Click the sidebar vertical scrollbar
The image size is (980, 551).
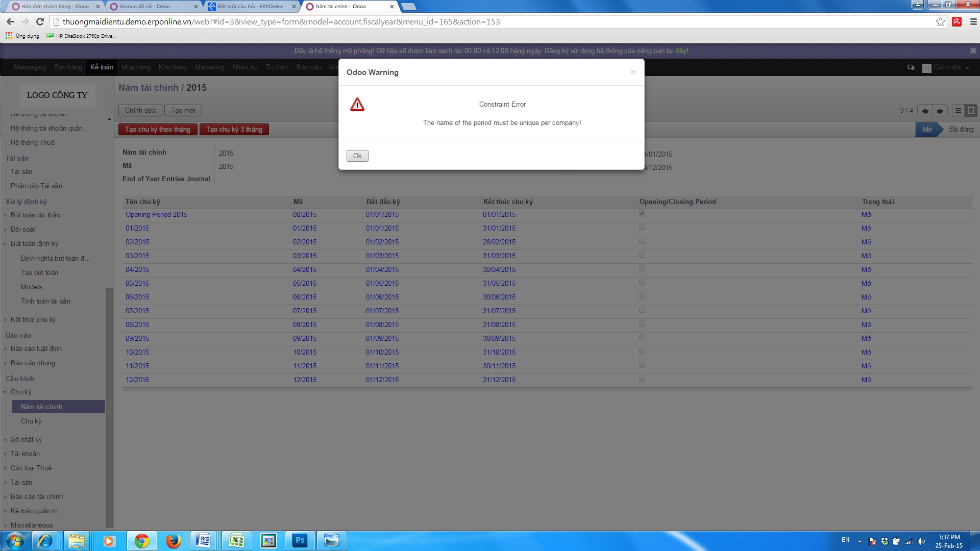pyautogui.click(x=109, y=408)
